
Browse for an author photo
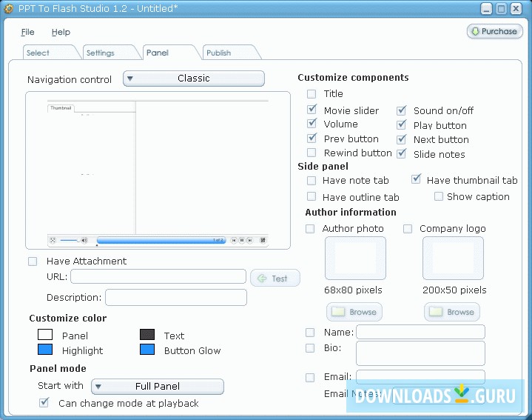point(354,312)
